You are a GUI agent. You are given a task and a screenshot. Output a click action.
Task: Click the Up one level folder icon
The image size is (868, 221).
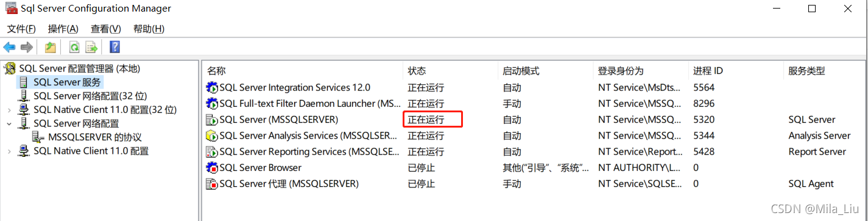[51, 47]
